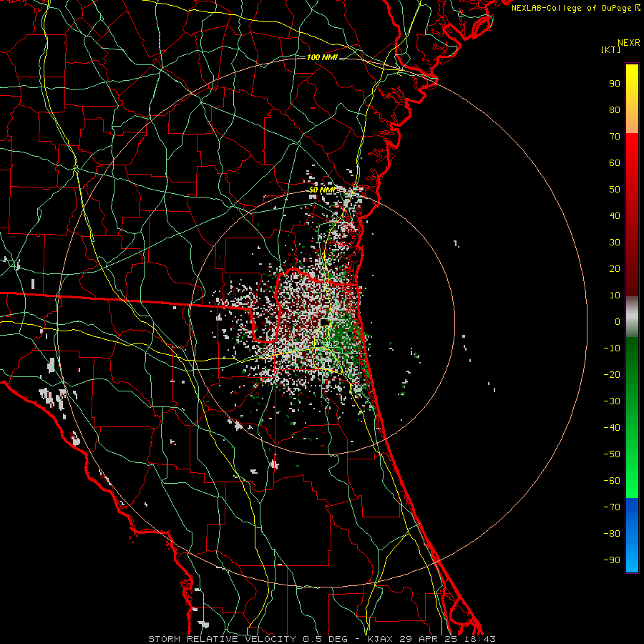Click the NEXR label above the color scale

628,43
